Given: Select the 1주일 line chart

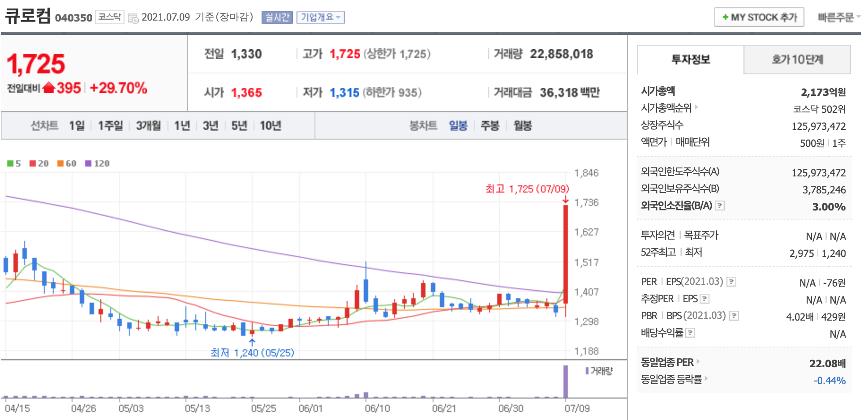Looking at the screenshot, I should pyautogui.click(x=110, y=126).
